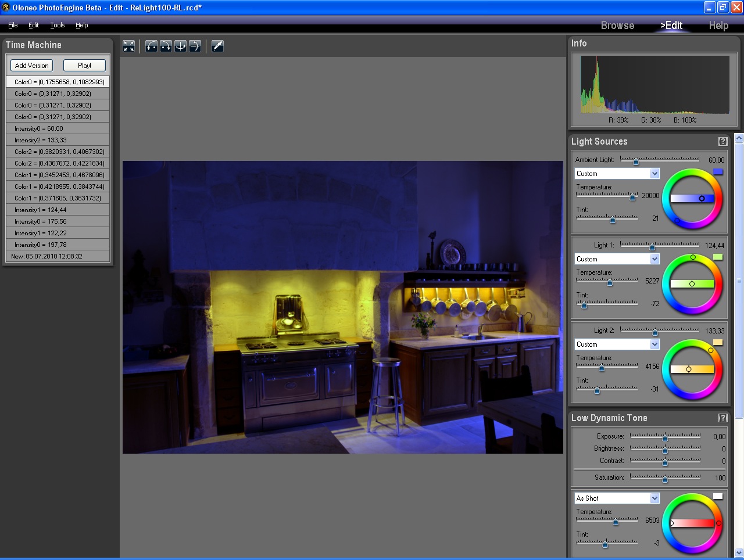This screenshot has width=744, height=560.
Task: Click the Light 2 color swatch
Action: point(718,343)
